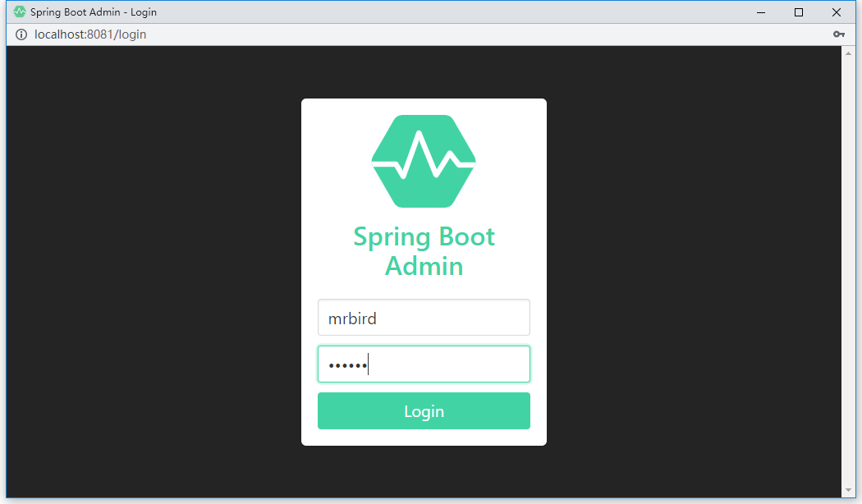The image size is (862, 504).
Task: Click the Spring Boot Admin hexagon logo
Action: coord(424,161)
